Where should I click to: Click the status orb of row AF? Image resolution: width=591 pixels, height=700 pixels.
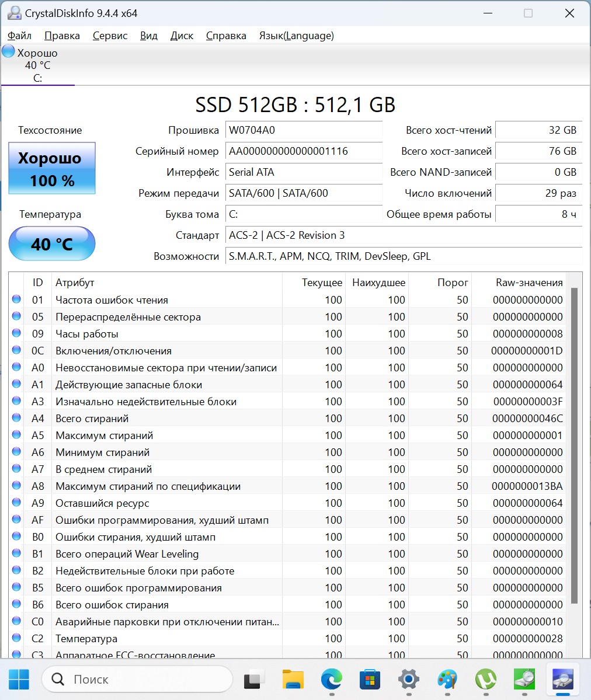tap(16, 519)
